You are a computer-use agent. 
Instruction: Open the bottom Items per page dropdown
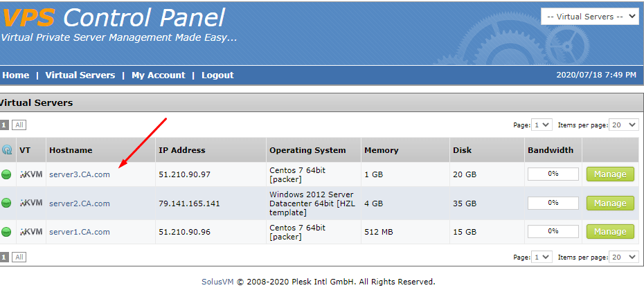(623, 257)
